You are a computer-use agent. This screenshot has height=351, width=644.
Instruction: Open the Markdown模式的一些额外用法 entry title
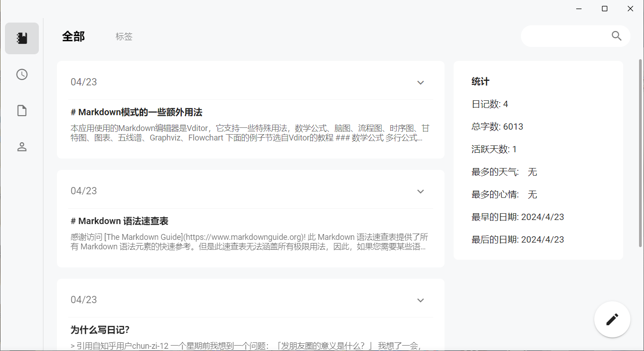pyautogui.click(x=137, y=112)
